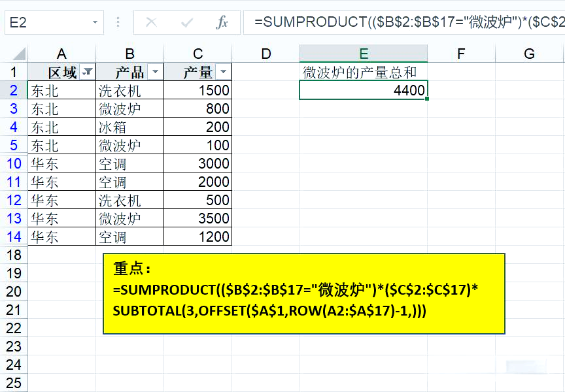Click 华东 cell in row 14
This screenshot has width=565, height=392.
coord(61,237)
